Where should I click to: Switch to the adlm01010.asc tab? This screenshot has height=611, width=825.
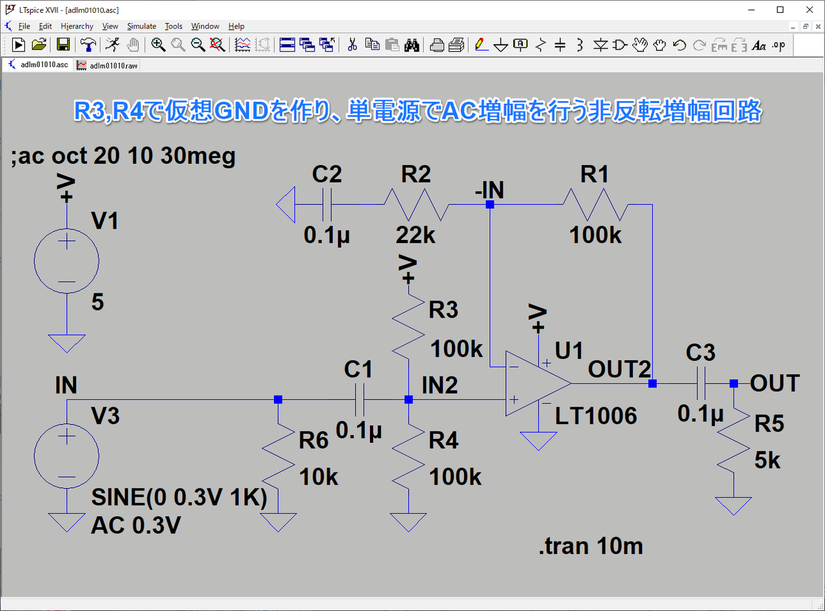(x=38, y=65)
